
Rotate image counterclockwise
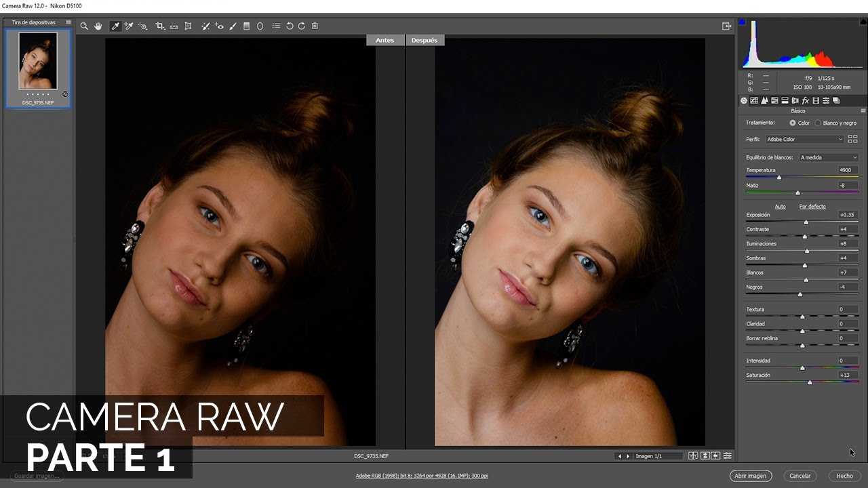pyautogui.click(x=290, y=26)
